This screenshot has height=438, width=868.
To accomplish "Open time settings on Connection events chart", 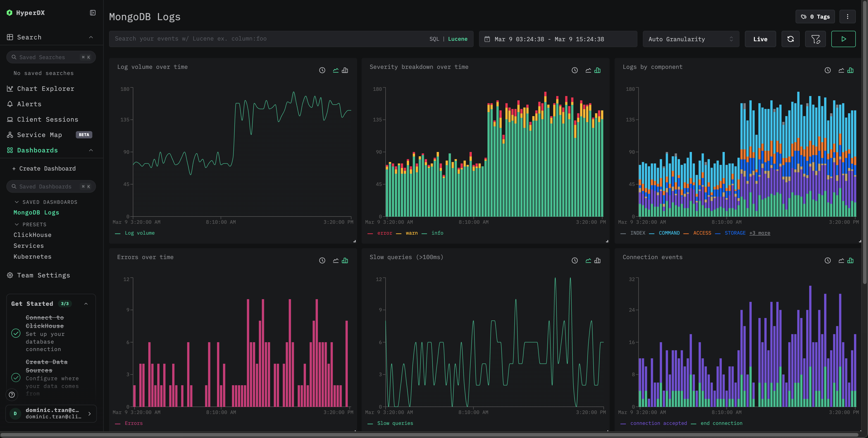I will (x=828, y=260).
